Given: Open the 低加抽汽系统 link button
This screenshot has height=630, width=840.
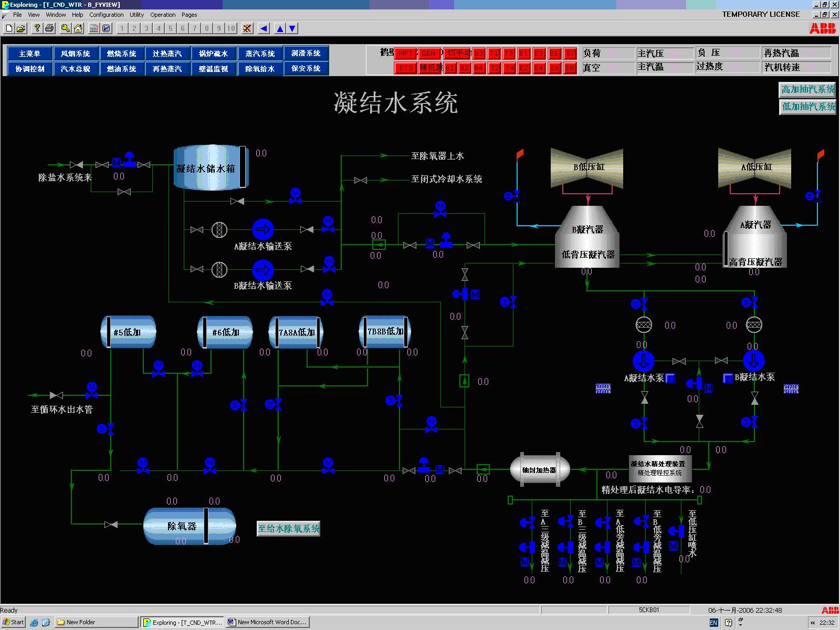Looking at the screenshot, I should (x=807, y=107).
